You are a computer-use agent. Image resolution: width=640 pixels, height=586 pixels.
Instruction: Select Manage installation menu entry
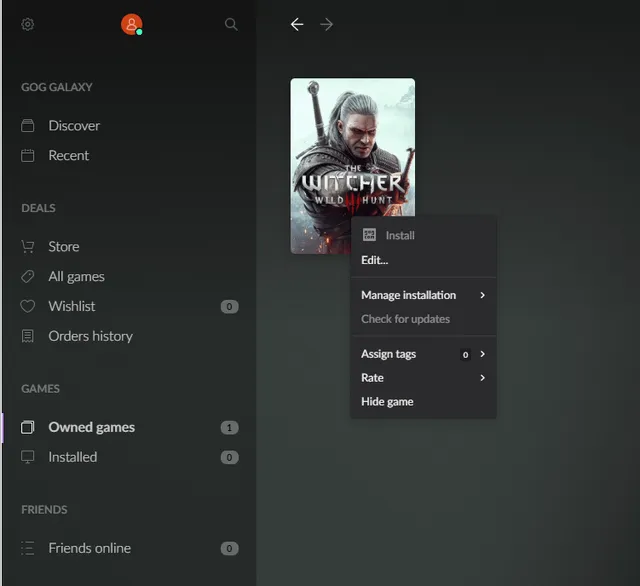(424, 295)
